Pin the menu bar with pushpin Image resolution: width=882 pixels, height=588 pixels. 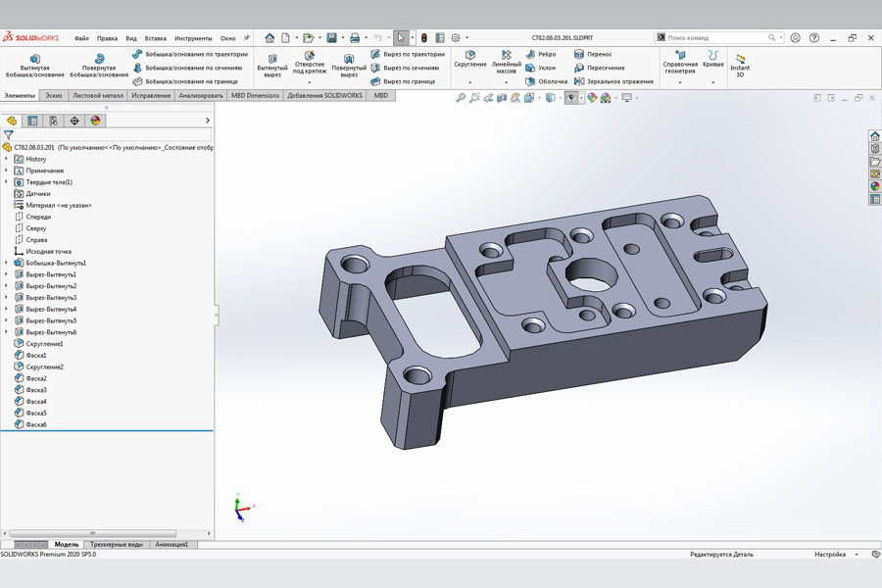click(246, 37)
